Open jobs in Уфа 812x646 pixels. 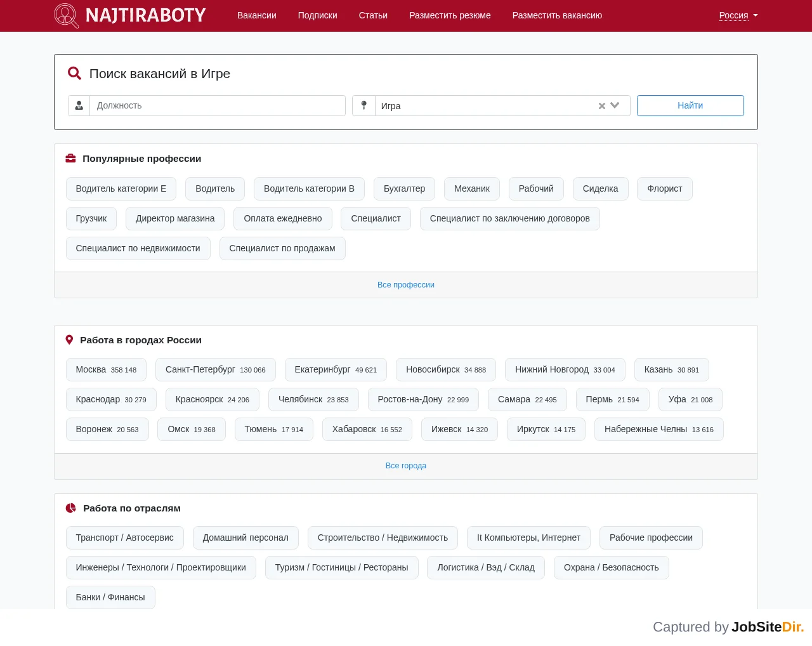pos(690,399)
